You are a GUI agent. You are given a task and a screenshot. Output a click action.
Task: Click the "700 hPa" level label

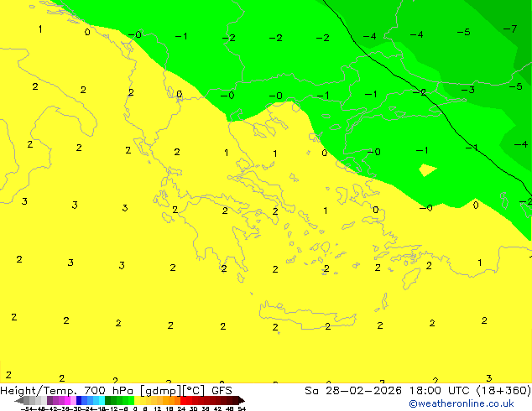pyautogui.click(x=108, y=391)
